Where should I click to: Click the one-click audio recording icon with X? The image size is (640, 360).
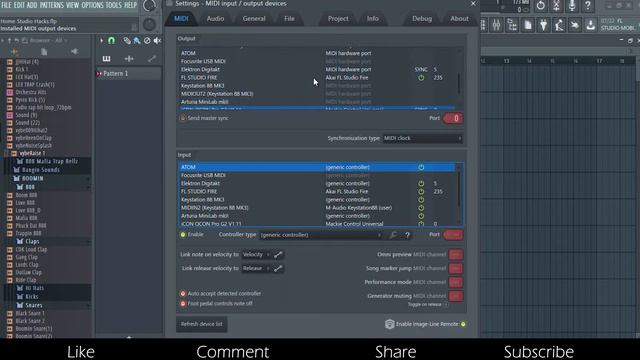[556, 6]
